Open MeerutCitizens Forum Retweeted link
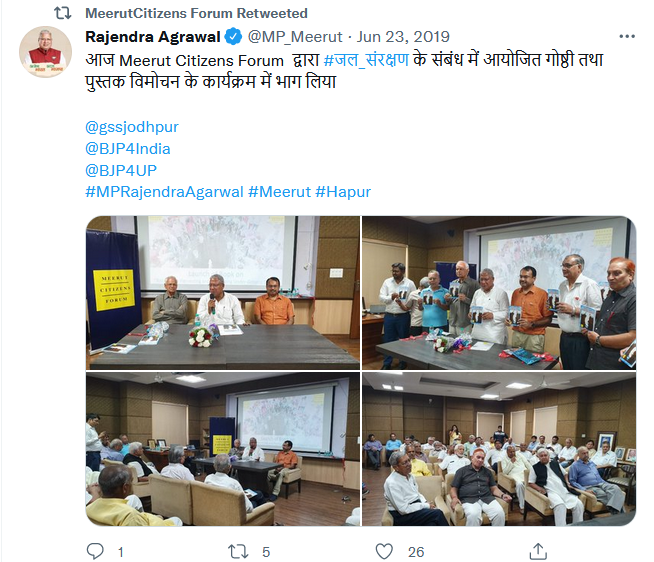 tap(196, 13)
